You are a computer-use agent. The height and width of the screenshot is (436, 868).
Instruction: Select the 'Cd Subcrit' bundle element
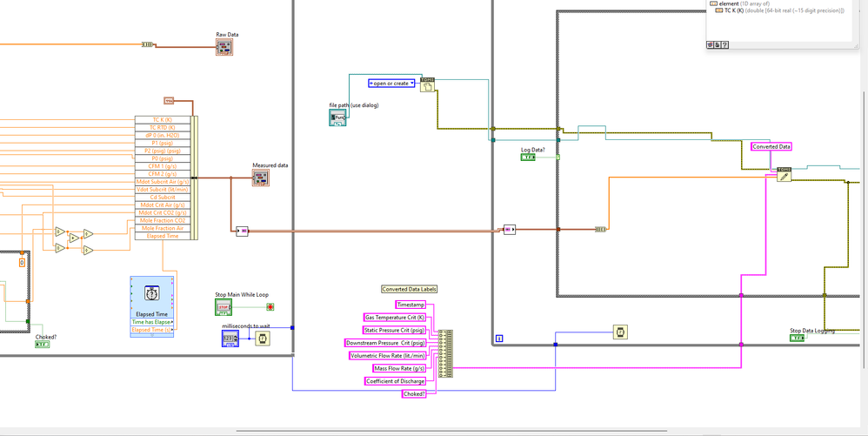tap(162, 198)
